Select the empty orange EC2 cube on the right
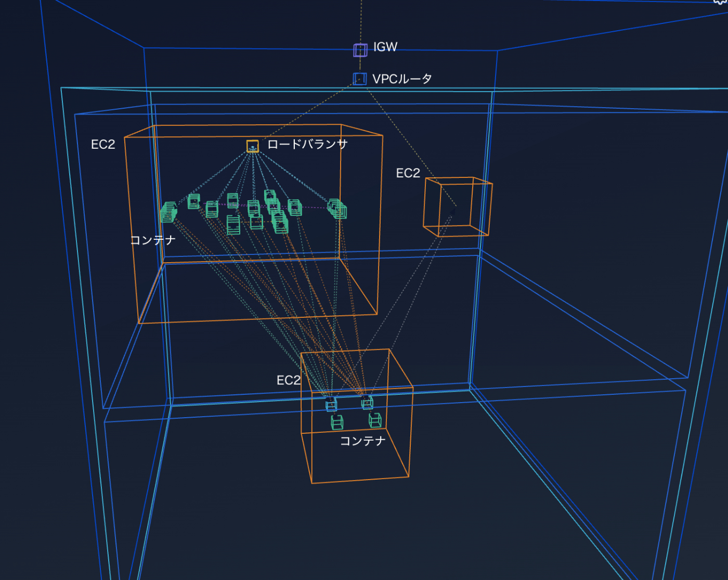 click(x=458, y=207)
